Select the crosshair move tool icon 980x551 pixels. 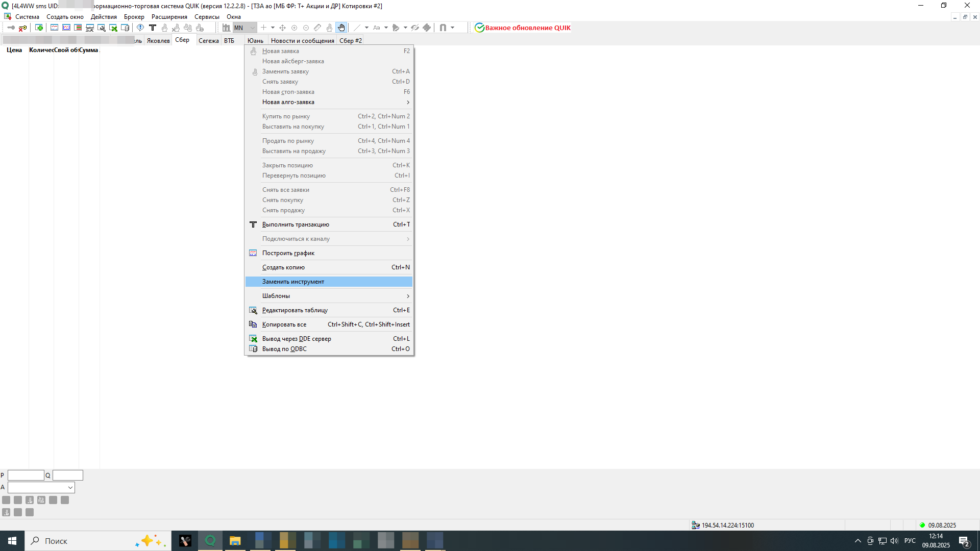[282, 28]
